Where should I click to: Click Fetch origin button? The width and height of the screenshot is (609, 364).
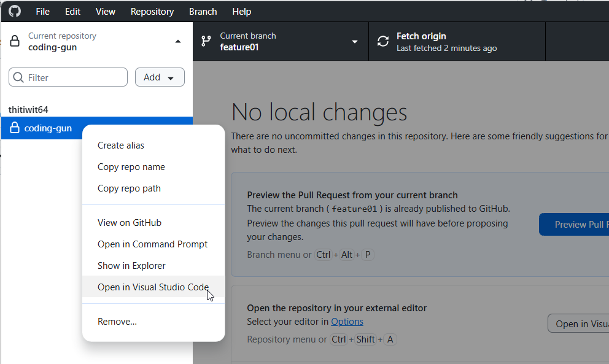(457, 42)
